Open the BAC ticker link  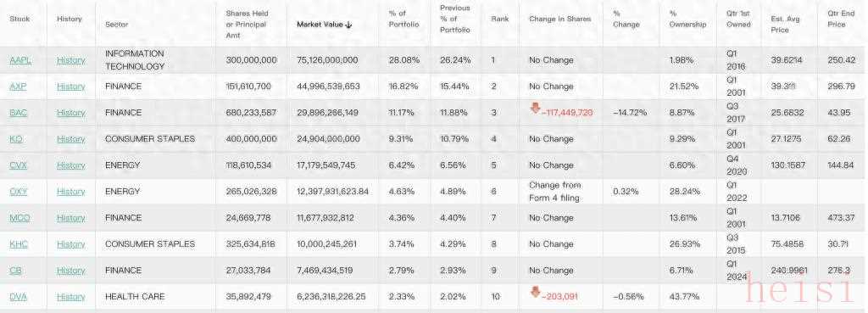(x=19, y=113)
